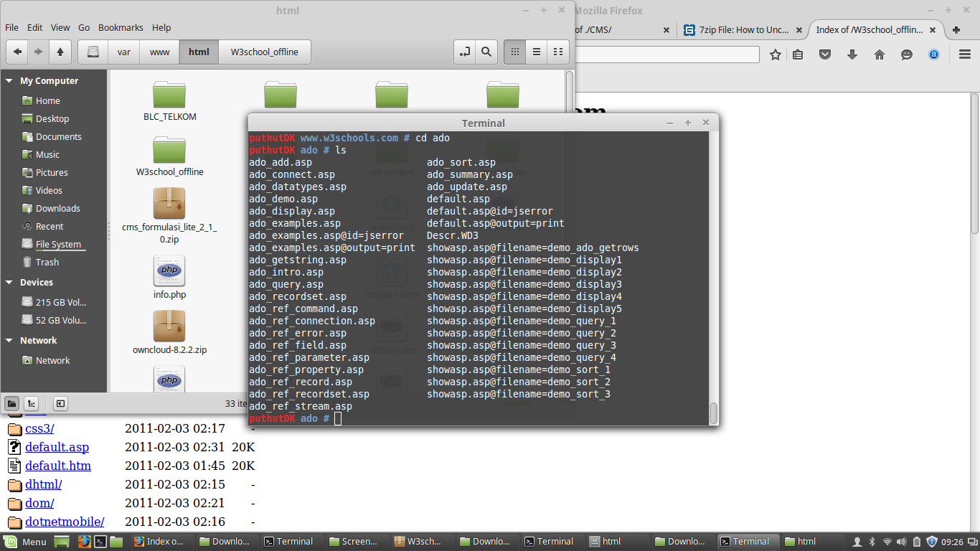Viewport: 980px width, 551px height.
Task: Open the css3/ directory link
Action: [x=39, y=429]
